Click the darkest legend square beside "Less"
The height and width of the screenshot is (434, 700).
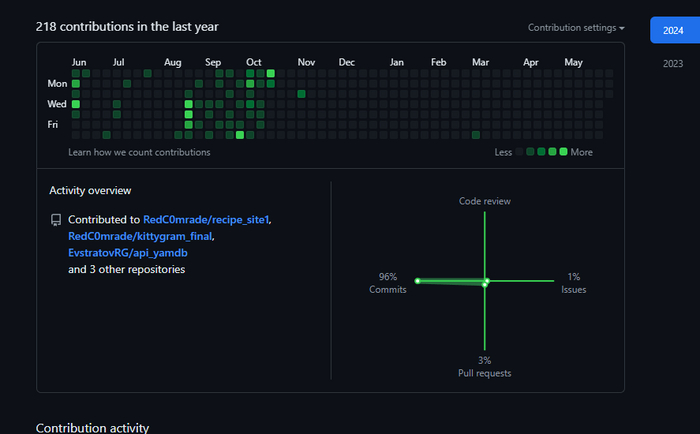[x=521, y=152]
